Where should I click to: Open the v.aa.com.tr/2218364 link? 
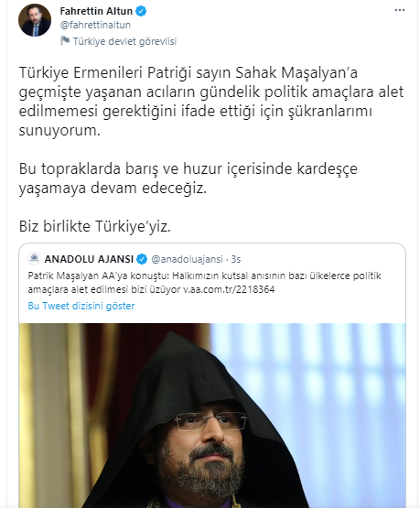click(x=229, y=289)
